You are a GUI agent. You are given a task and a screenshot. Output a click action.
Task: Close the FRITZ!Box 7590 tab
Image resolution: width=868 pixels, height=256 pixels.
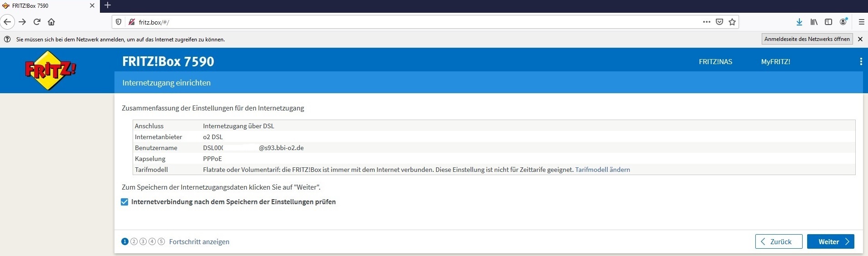click(92, 6)
